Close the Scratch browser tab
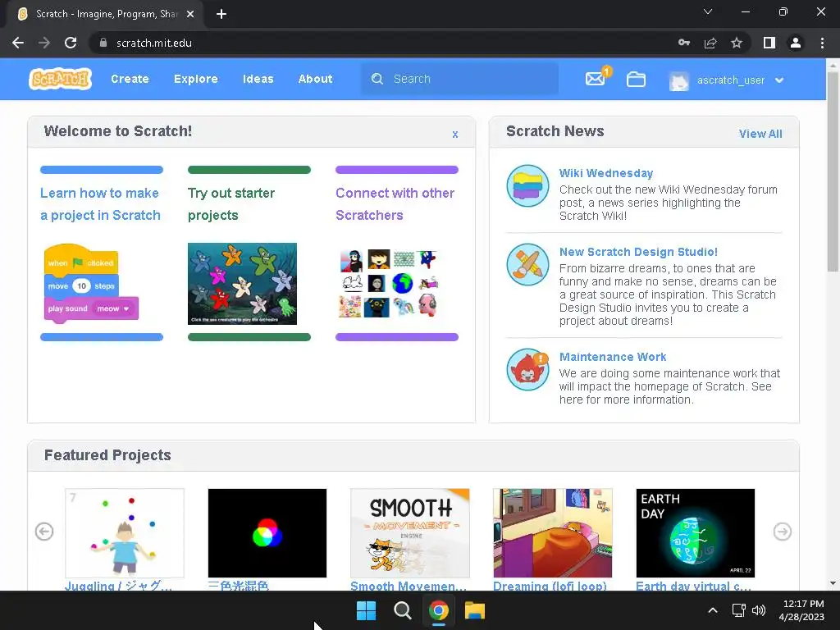The height and width of the screenshot is (630, 840). [190, 14]
